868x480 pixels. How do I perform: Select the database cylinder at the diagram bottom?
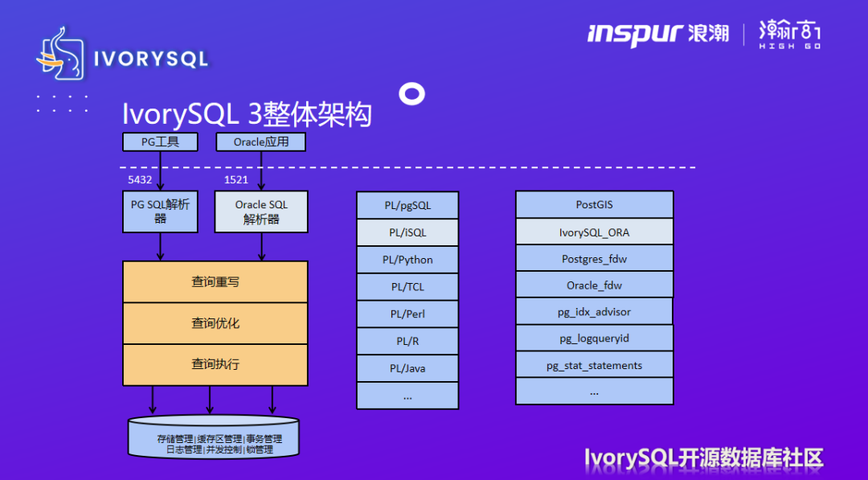(213, 438)
